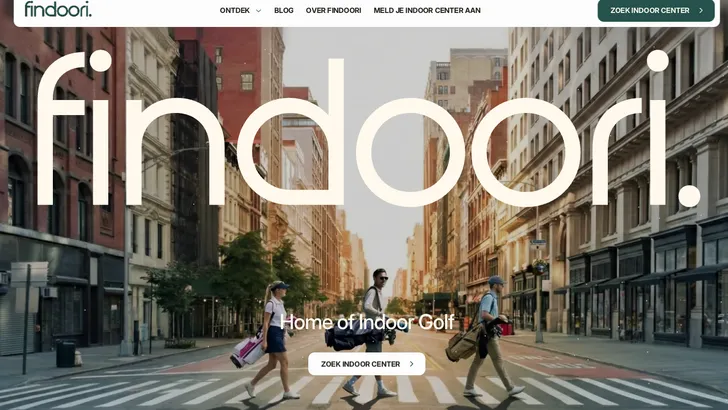
Task: Click the golfer with tan golf bag
Action: click(489, 336)
